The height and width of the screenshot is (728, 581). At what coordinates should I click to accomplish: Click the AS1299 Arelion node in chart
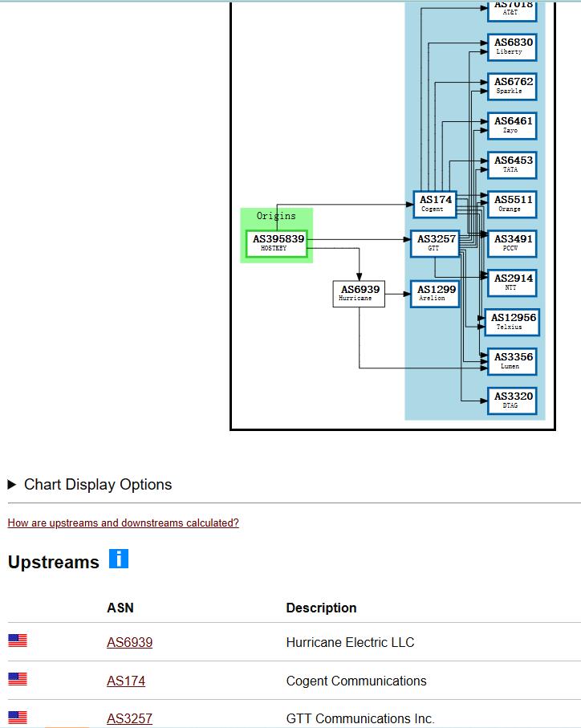coord(435,294)
